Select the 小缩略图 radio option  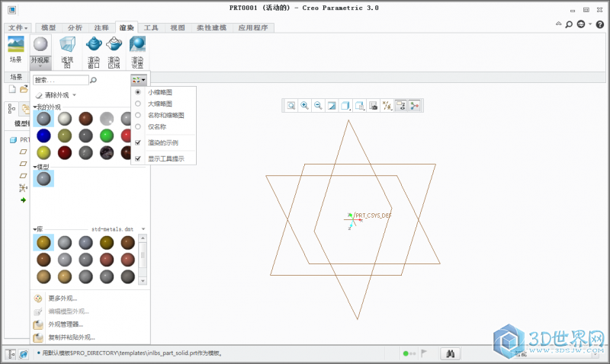pyautogui.click(x=138, y=92)
